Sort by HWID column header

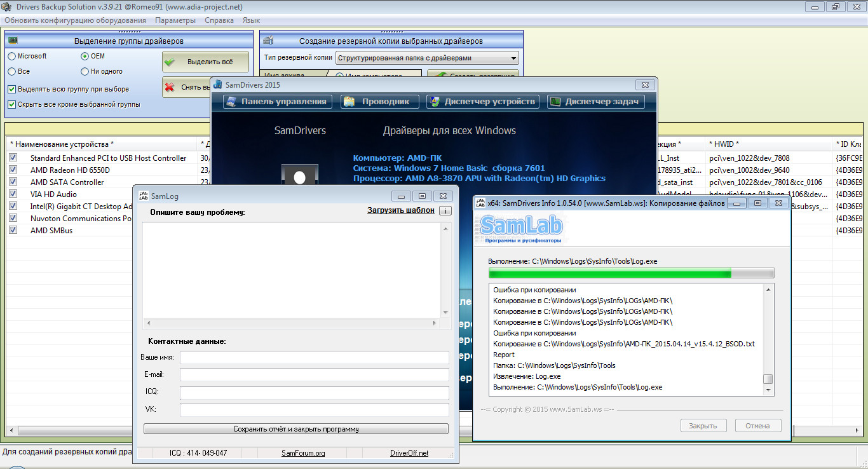pos(769,144)
